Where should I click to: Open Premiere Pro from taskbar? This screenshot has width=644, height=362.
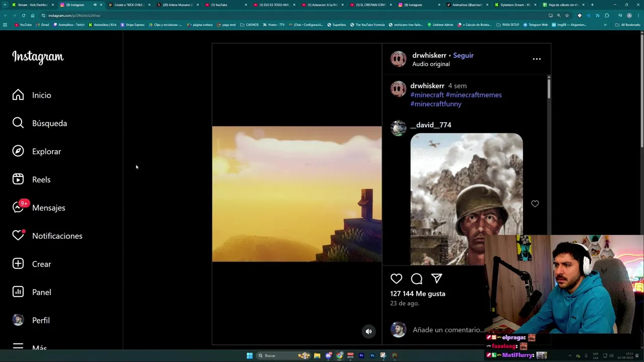pos(361,356)
